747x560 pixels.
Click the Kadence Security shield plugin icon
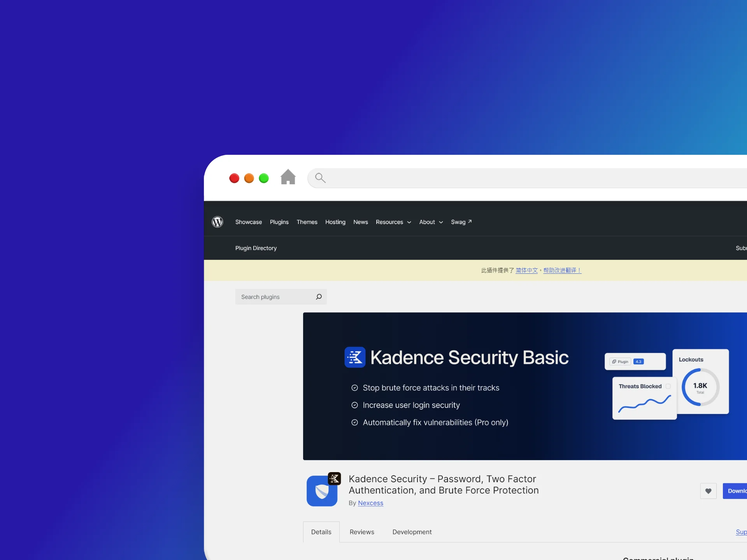pyautogui.click(x=322, y=491)
